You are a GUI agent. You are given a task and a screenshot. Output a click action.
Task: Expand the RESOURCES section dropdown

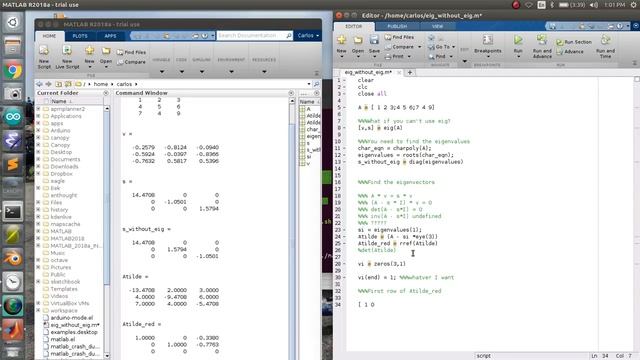pos(264,72)
